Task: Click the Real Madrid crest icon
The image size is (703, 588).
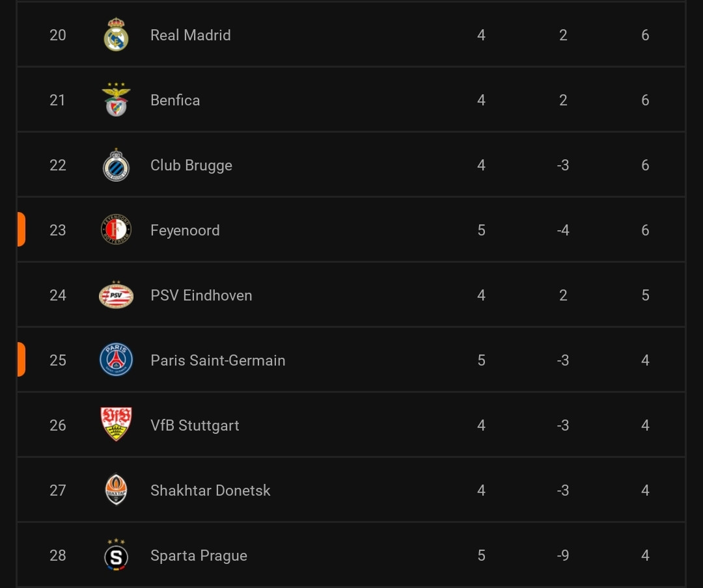Action: (x=116, y=34)
